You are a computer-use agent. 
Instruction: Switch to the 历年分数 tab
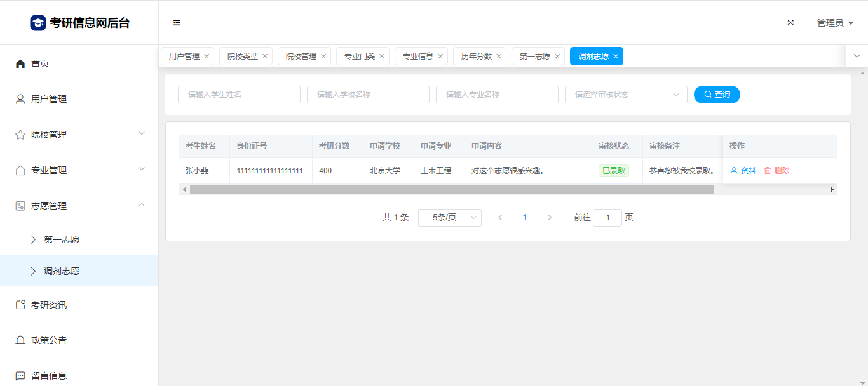click(x=477, y=57)
